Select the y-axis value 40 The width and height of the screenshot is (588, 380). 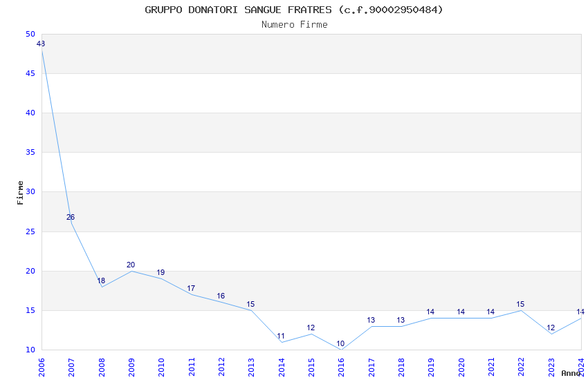tap(30, 113)
